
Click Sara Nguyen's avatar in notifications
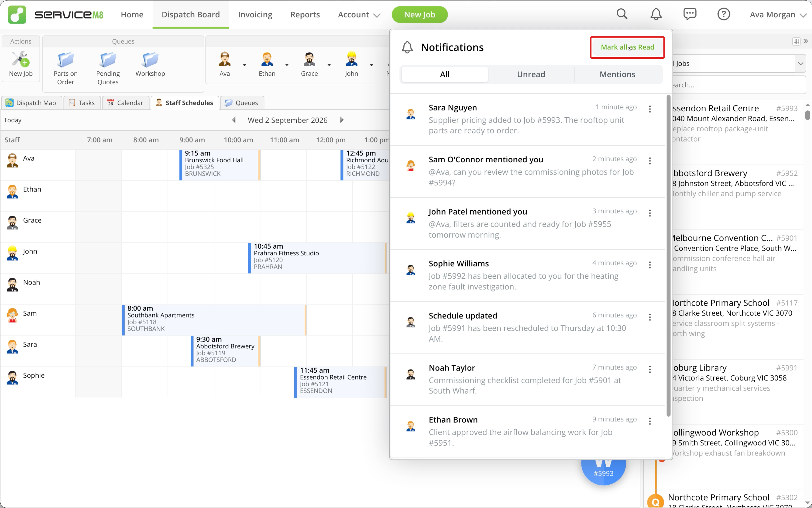[411, 114]
